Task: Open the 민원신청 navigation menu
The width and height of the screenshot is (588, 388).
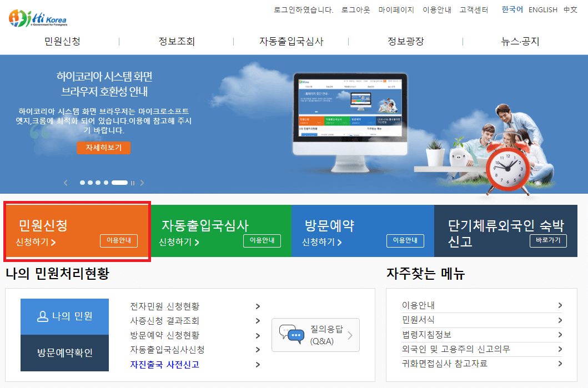Action: (x=63, y=41)
